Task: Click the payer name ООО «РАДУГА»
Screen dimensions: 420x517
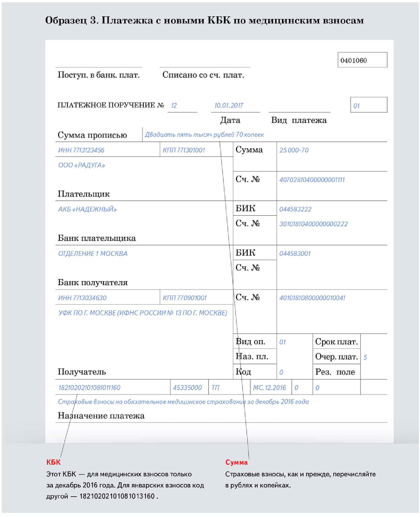Action: point(81,165)
